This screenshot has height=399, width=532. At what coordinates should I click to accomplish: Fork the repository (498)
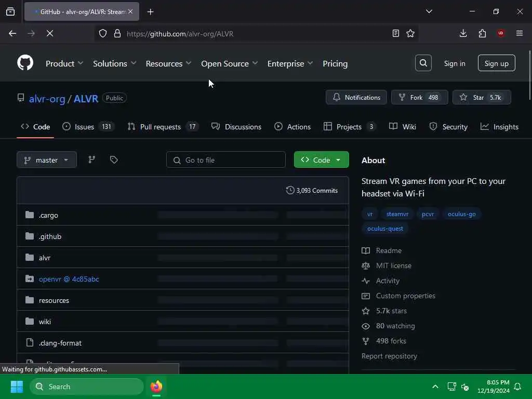pyautogui.click(x=420, y=97)
